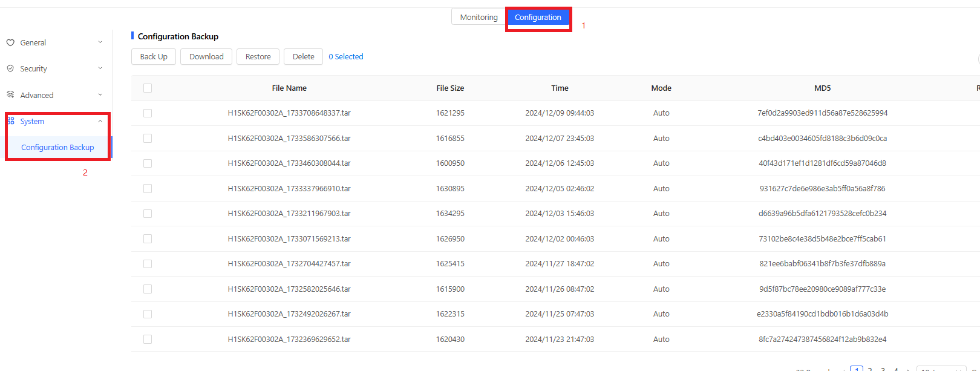The height and width of the screenshot is (371, 980).
Task: Expand the Security section arrow
Action: click(x=100, y=68)
